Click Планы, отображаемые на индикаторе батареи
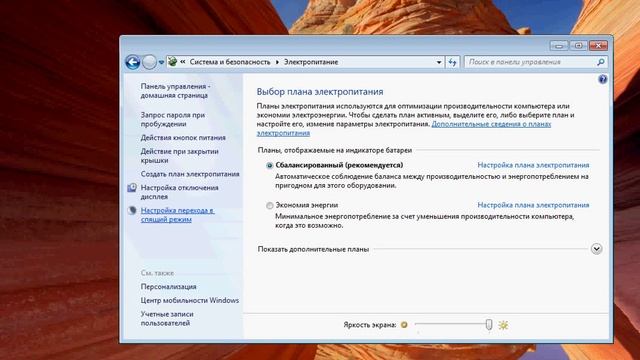Screen dimensions: 640x360 [335, 150]
